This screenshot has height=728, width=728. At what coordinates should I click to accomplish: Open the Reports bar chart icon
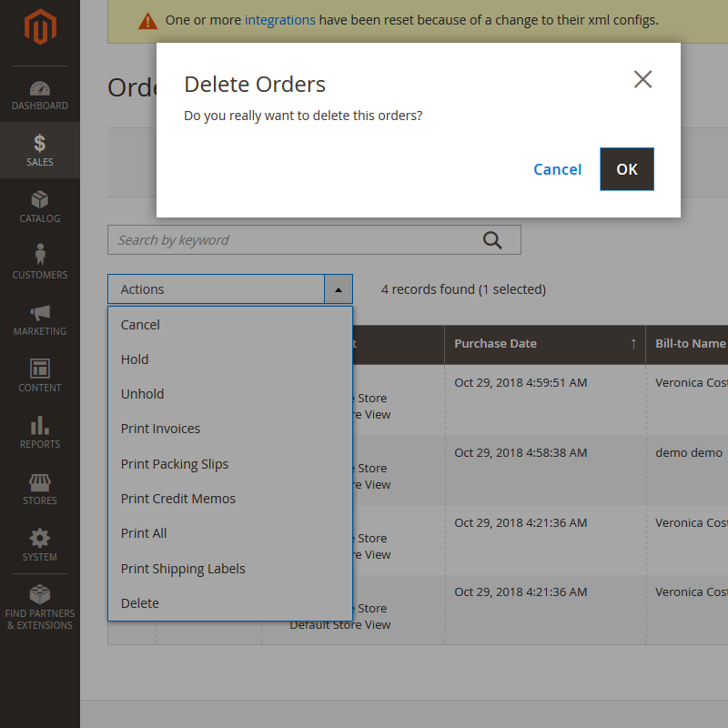coord(39,426)
